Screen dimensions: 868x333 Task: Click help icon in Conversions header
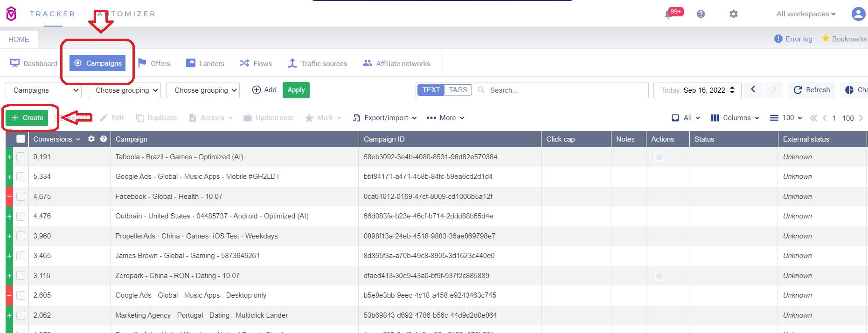(x=104, y=139)
